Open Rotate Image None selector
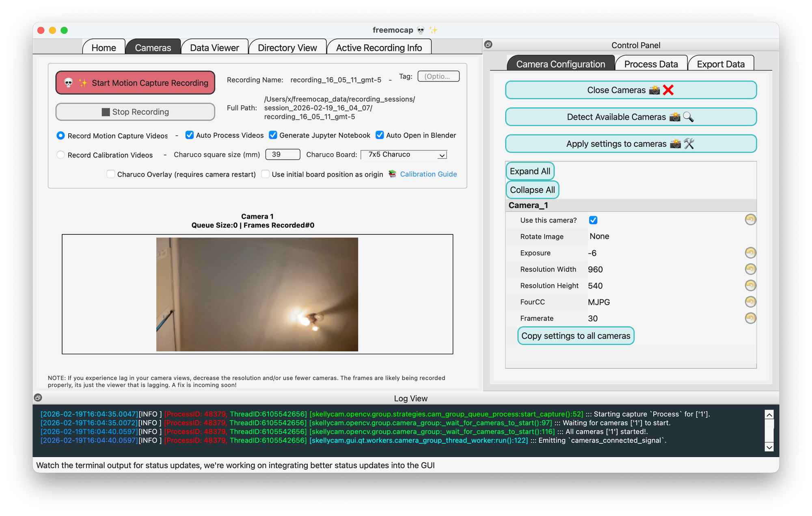This screenshot has width=812, height=516. click(599, 236)
